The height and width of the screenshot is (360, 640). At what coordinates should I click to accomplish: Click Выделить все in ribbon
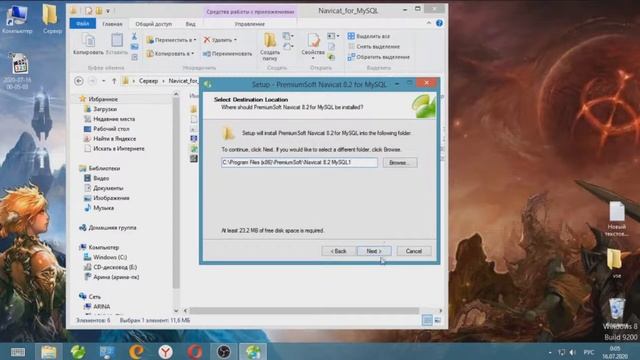[x=369, y=36]
